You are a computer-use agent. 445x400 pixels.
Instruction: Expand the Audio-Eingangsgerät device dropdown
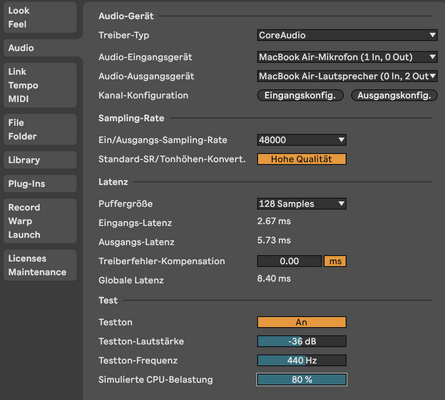tap(347, 57)
